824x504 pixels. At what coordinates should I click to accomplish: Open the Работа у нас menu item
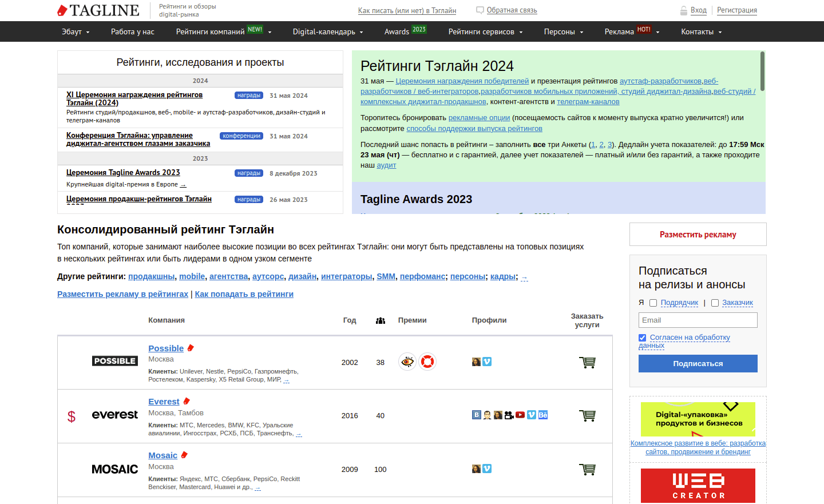pyautogui.click(x=133, y=31)
